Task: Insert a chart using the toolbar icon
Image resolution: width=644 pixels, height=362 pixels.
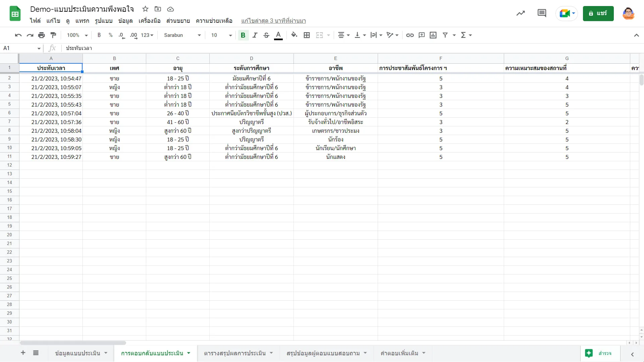Action: pyautogui.click(x=433, y=35)
